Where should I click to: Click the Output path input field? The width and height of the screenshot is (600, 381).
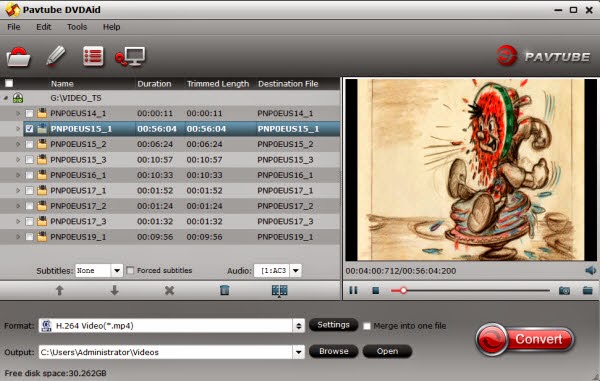click(166, 352)
